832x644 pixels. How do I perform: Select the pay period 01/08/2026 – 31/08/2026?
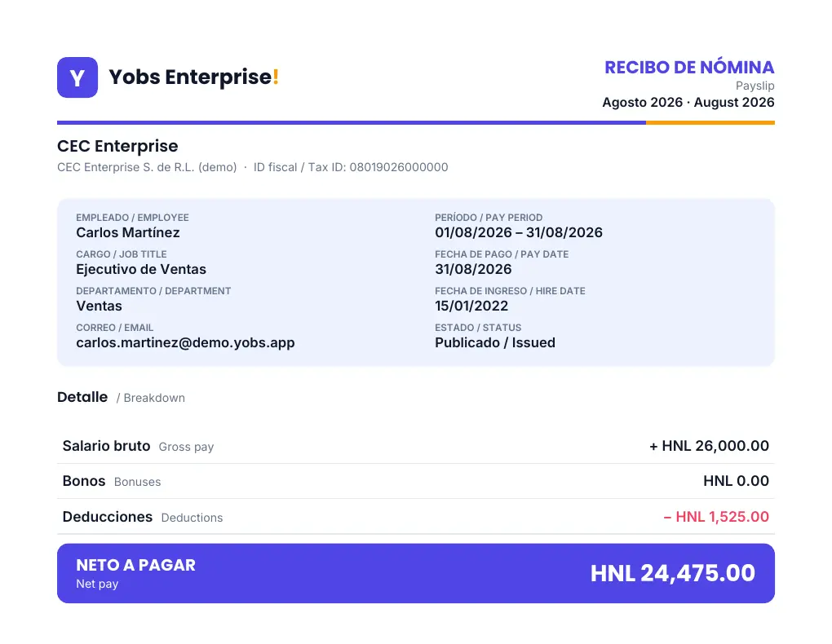(x=519, y=232)
